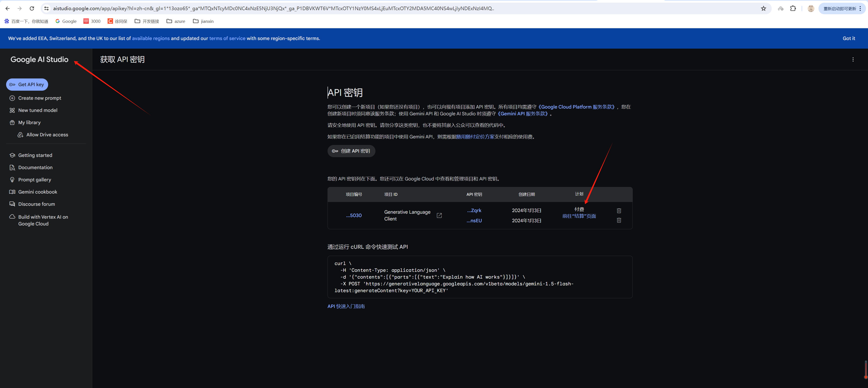Open My library
This screenshot has width=868, height=388.
tap(29, 122)
